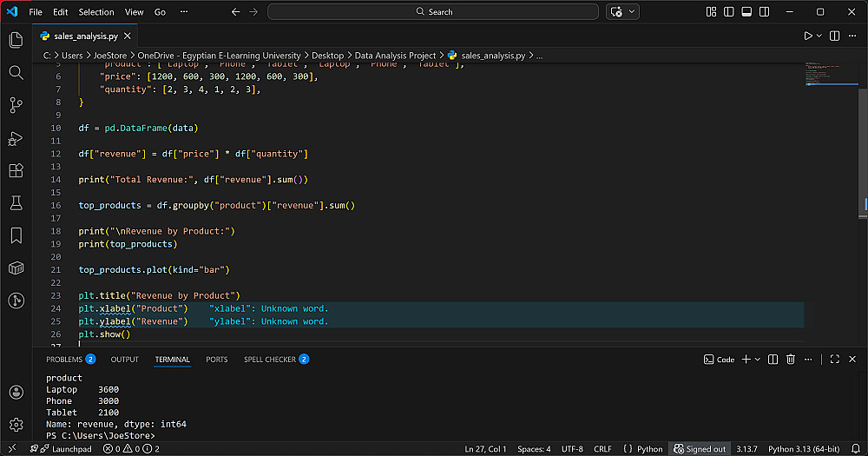This screenshot has height=456, width=868.
Task: Toggle the bottom panel visibility
Action: pyautogui.click(x=746, y=12)
